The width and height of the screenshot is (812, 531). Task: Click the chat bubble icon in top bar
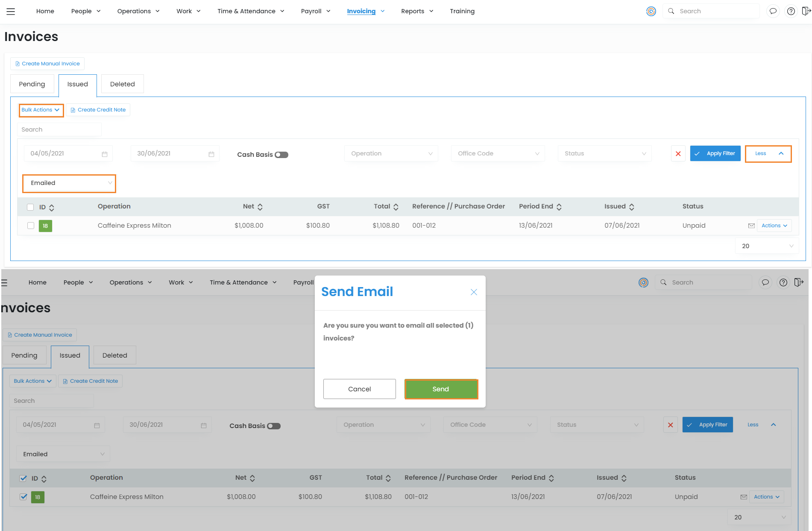pyautogui.click(x=773, y=11)
